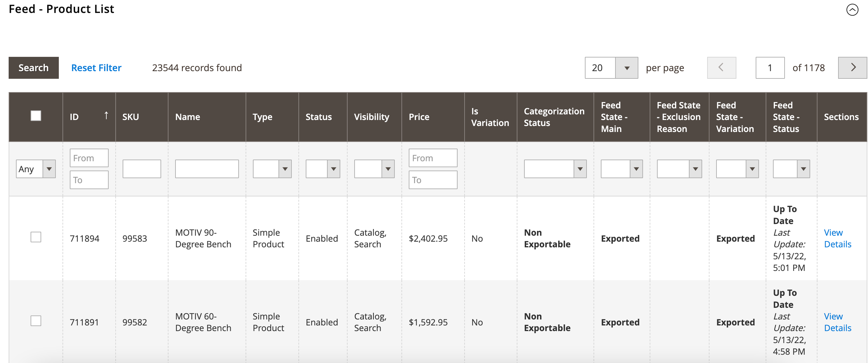Open the Visibility filter dropdown
The image size is (868, 363).
tap(375, 169)
